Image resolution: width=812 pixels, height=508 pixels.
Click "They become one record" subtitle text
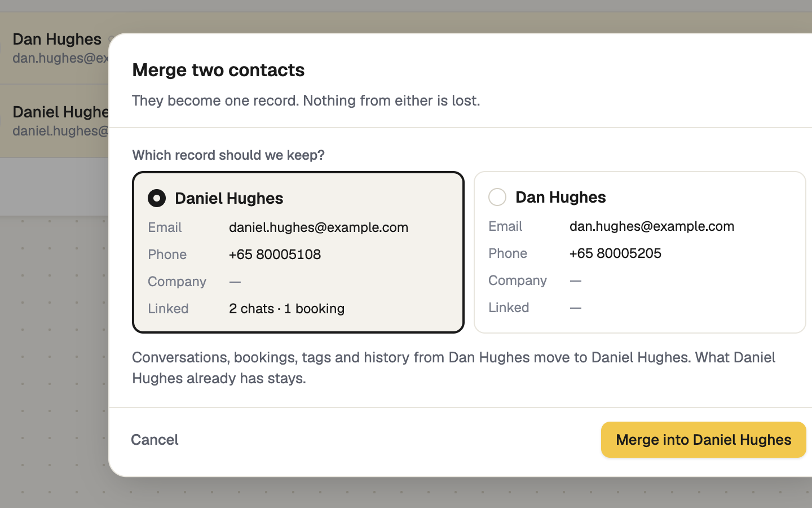pos(306,100)
